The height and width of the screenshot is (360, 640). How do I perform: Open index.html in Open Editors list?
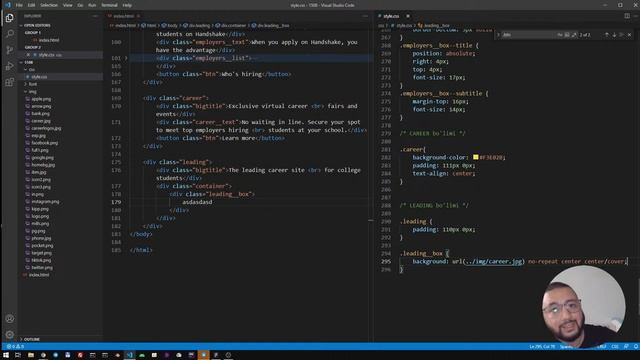(49, 40)
